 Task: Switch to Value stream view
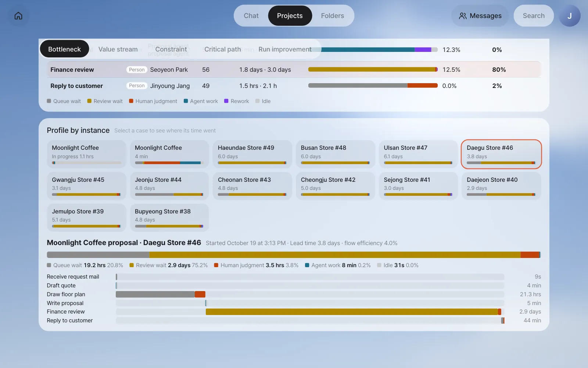(118, 49)
